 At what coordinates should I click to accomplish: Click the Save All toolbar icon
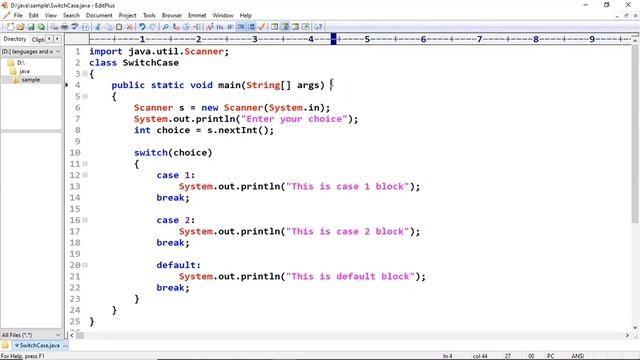point(41,27)
